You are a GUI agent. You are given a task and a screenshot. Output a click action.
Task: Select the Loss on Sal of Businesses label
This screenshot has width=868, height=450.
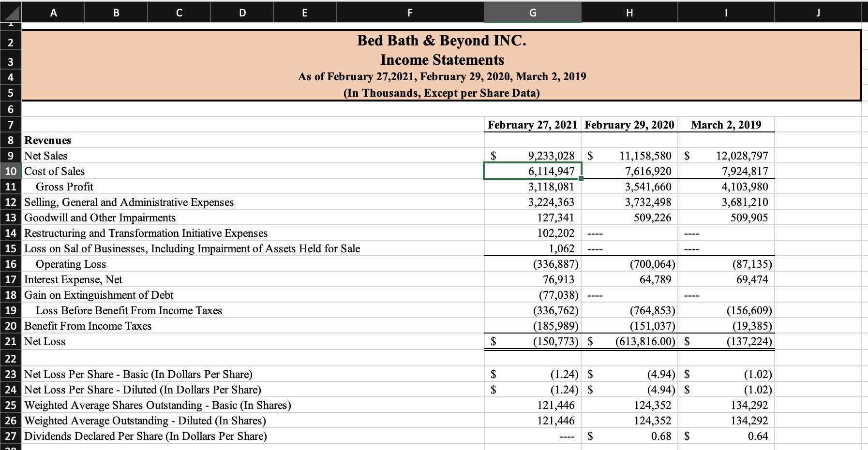pyautogui.click(x=192, y=248)
